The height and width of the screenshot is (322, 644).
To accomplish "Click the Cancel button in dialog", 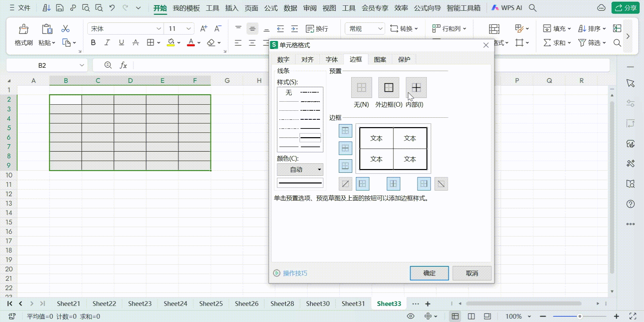I will coord(472,273).
